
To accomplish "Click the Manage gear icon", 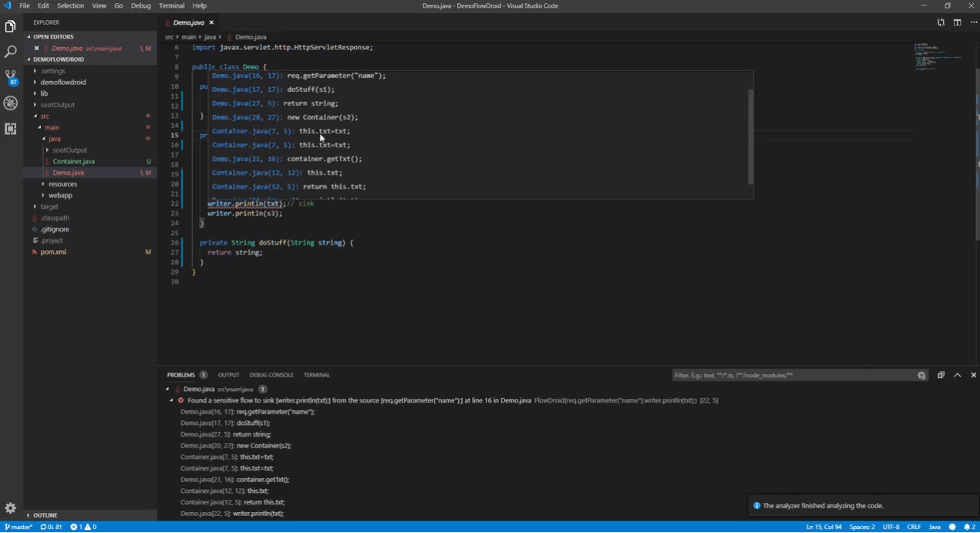I will [11, 508].
